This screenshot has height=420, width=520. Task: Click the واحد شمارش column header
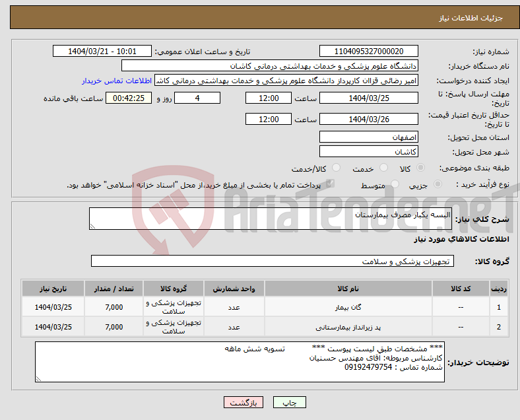(x=234, y=289)
